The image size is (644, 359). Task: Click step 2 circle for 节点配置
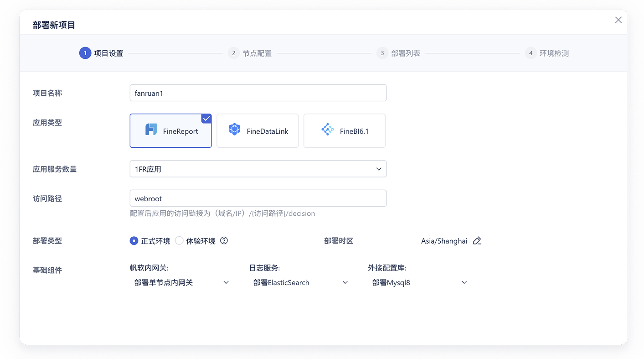[234, 53]
